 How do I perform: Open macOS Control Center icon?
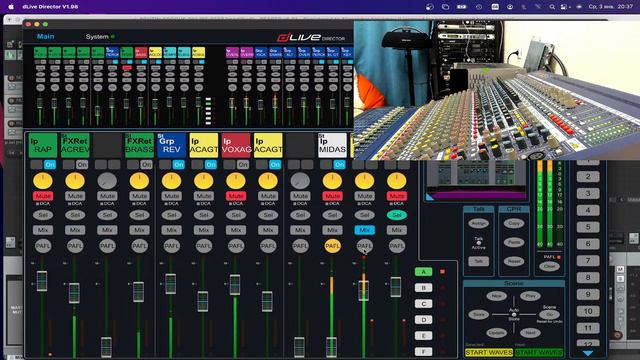pos(564,7)
